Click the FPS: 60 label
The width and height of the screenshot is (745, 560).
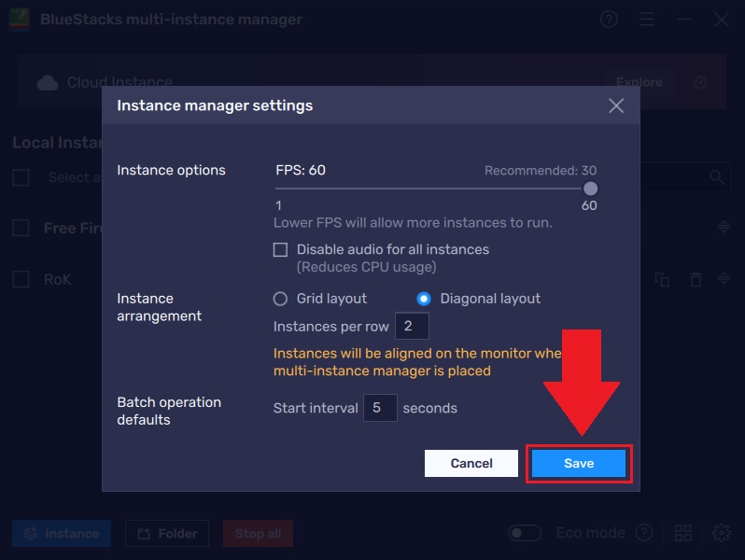[x=301, y=170]
